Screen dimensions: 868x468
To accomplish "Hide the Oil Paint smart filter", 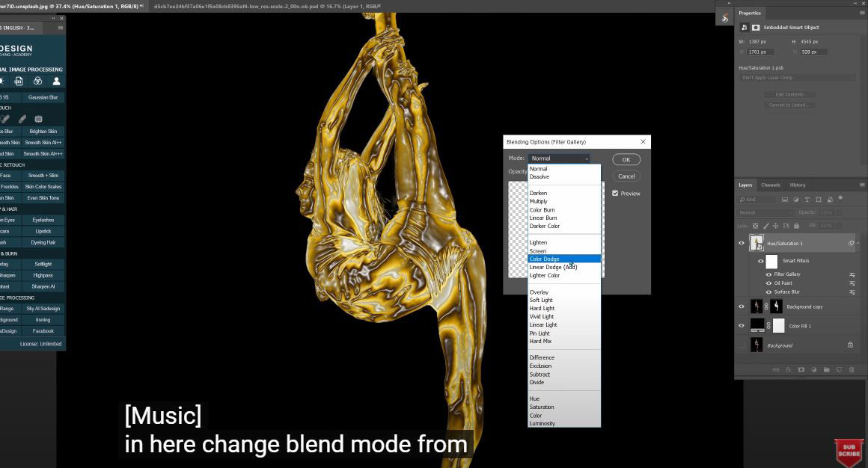I will point(769,283).
